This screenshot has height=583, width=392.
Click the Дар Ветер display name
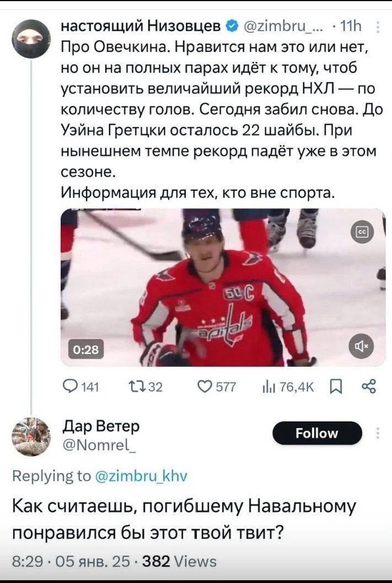(101, 426)
